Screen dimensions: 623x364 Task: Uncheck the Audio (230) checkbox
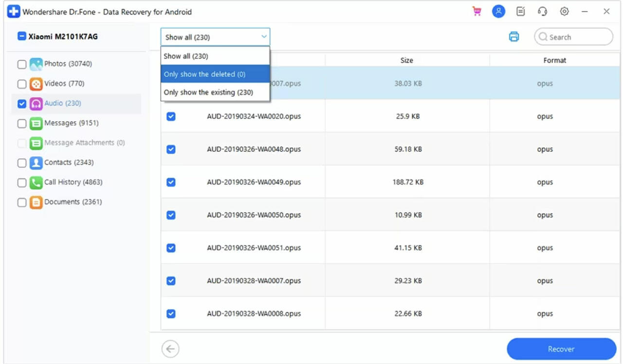click(22, 104)
